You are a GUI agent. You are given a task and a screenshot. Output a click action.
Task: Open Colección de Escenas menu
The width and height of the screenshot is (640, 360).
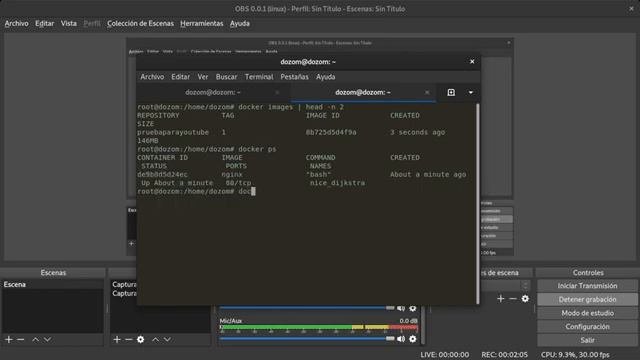[140, 24]
